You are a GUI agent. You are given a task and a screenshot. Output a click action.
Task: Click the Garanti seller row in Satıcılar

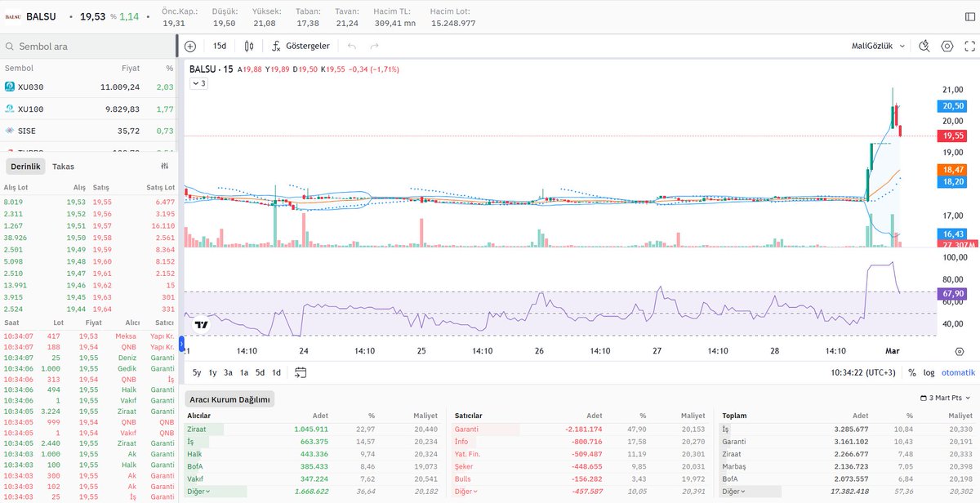[x=582, y=429]
